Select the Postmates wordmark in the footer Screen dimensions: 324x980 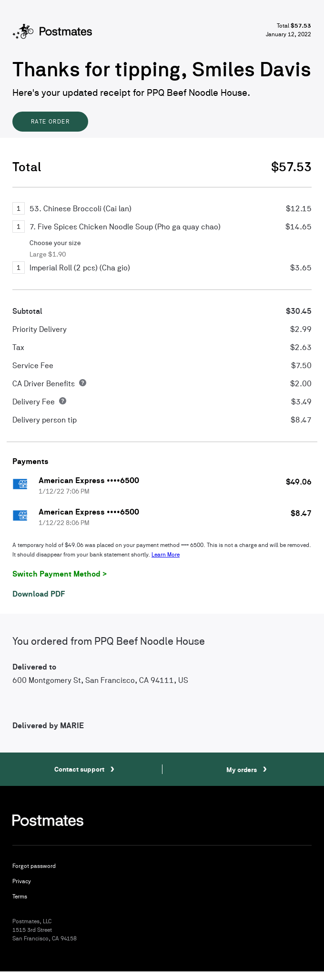coord(48,820)
